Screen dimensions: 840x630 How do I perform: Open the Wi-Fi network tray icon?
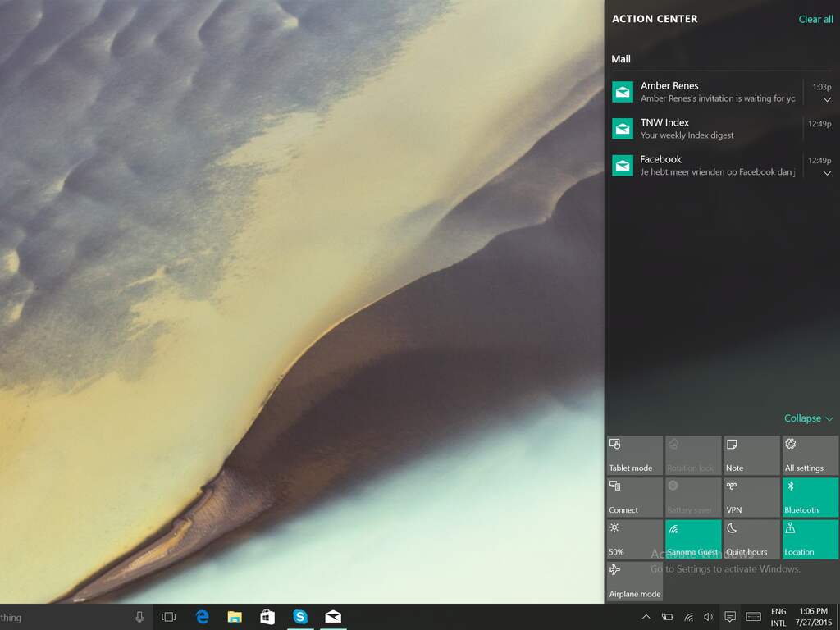pos(689,617)
